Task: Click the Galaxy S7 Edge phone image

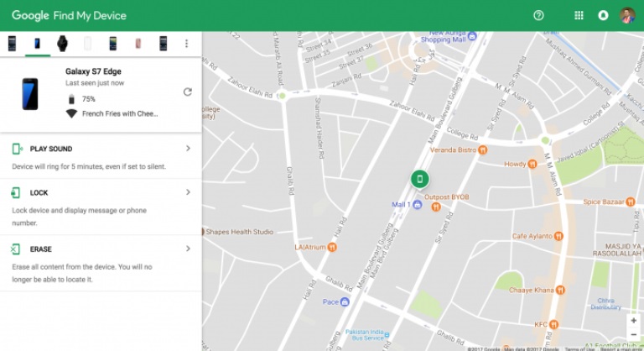Action: [x=30, y=94]
